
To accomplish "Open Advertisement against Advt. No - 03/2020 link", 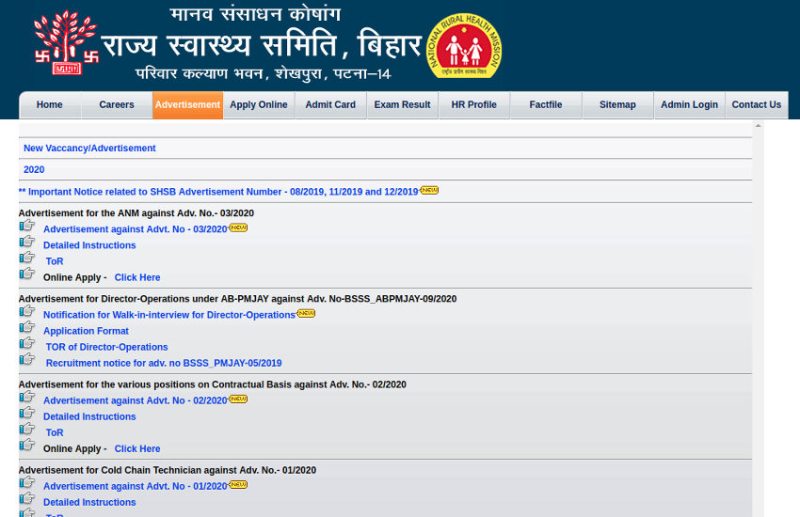I will [135, 229].
